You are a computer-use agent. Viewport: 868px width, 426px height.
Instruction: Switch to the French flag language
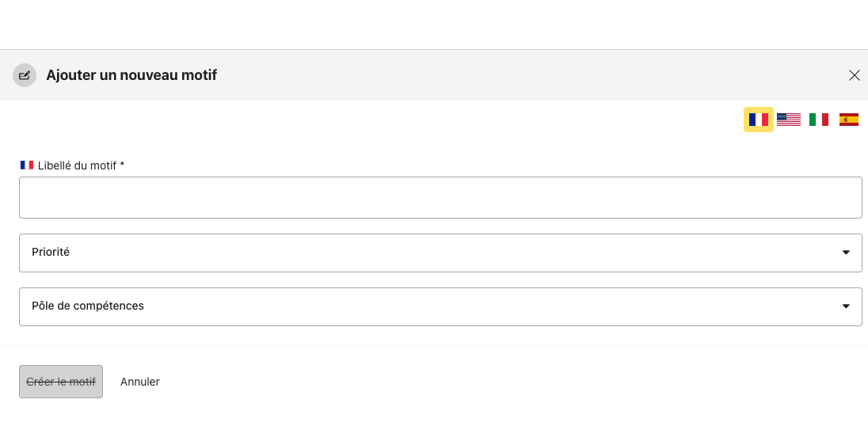(758, 120)
